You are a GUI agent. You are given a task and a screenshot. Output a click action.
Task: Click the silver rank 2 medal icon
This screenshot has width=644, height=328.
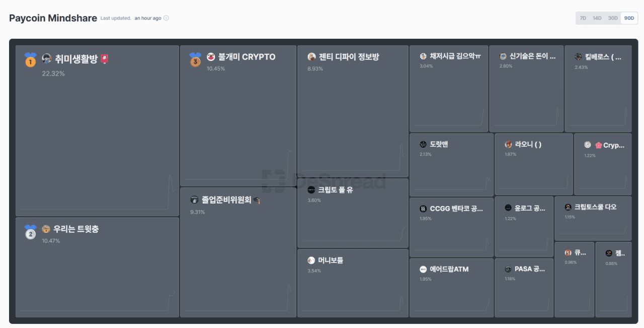click(x=31, y=232)
